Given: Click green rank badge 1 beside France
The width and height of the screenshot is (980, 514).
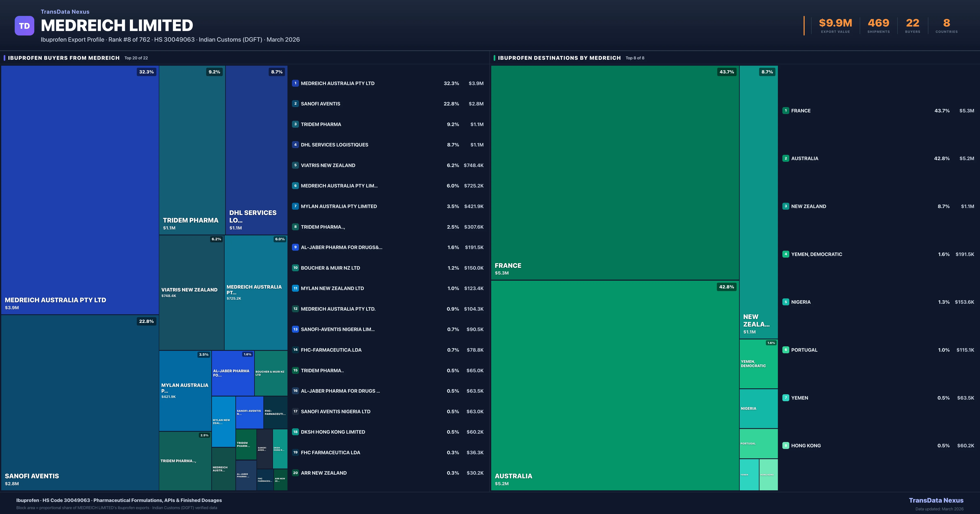Looking at the screenshot, I should point(786,111).
